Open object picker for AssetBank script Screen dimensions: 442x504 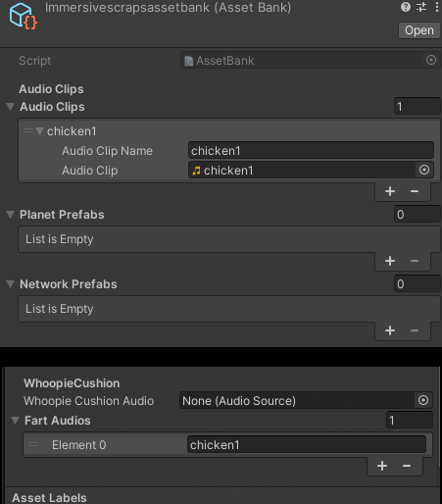point(431,60)
